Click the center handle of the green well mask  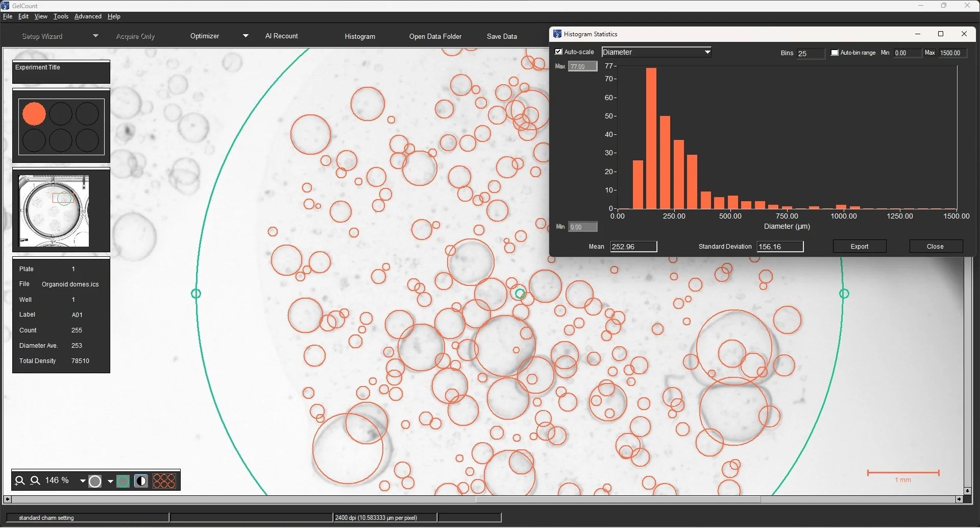520,294
